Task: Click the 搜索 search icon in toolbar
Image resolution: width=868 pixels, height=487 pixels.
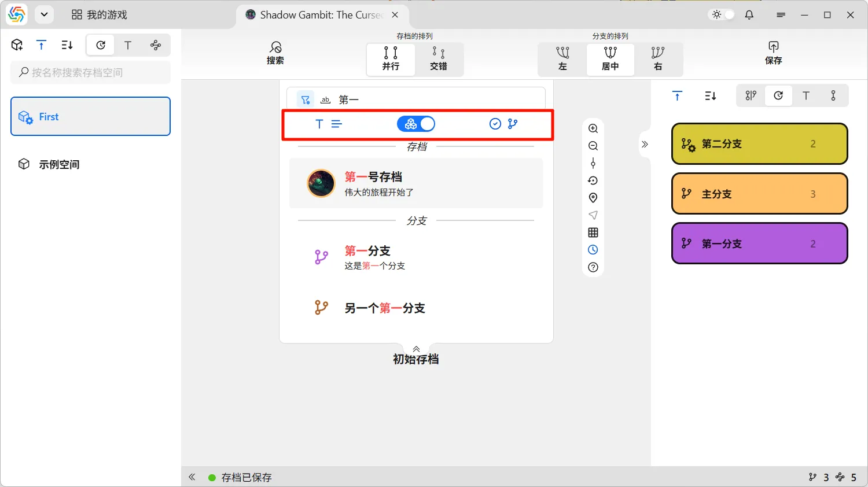Action: (275, 53)
